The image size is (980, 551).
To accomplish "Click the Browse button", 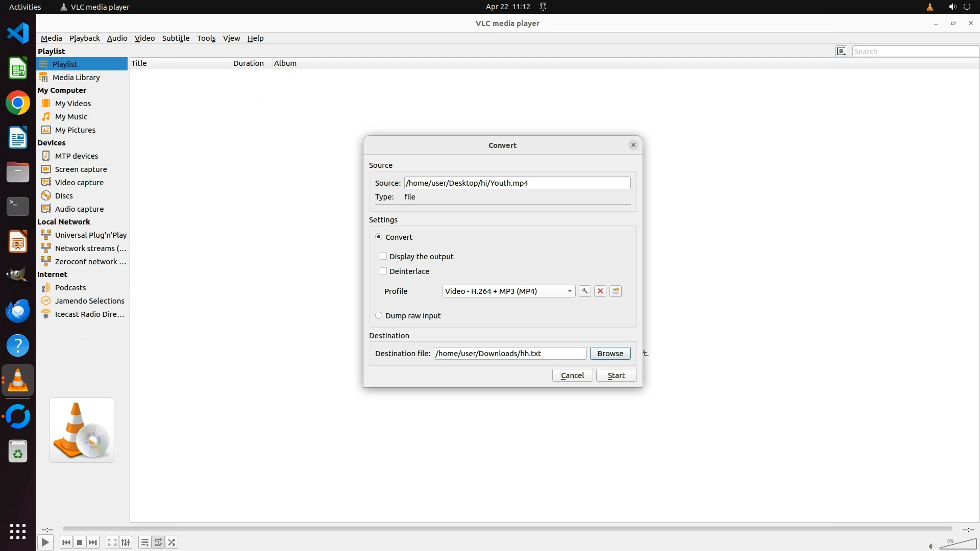I will click(610, 353).
